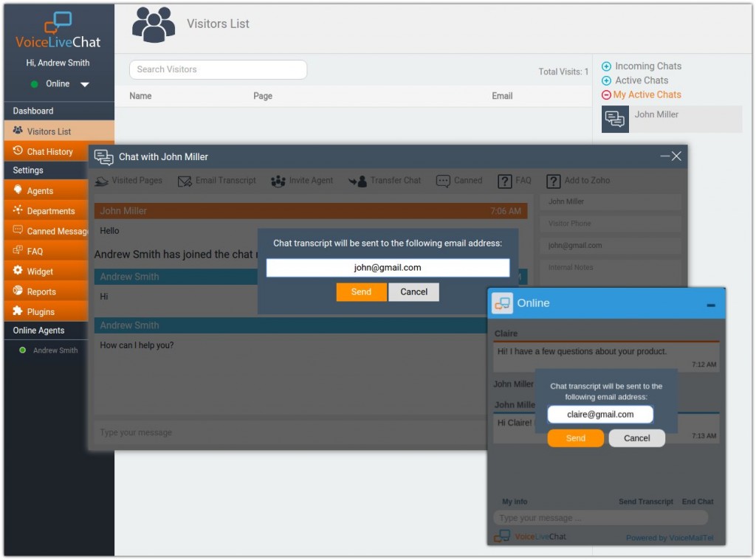
Task: Click the Visited Pages icon in chat toolbar
Action: click(x=102, y=181)
